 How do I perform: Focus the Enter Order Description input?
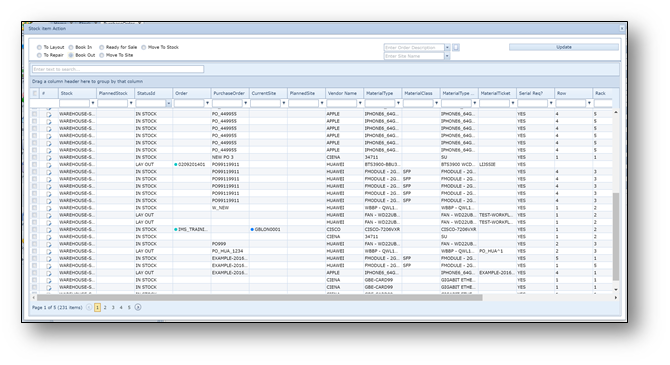point(414,47)
